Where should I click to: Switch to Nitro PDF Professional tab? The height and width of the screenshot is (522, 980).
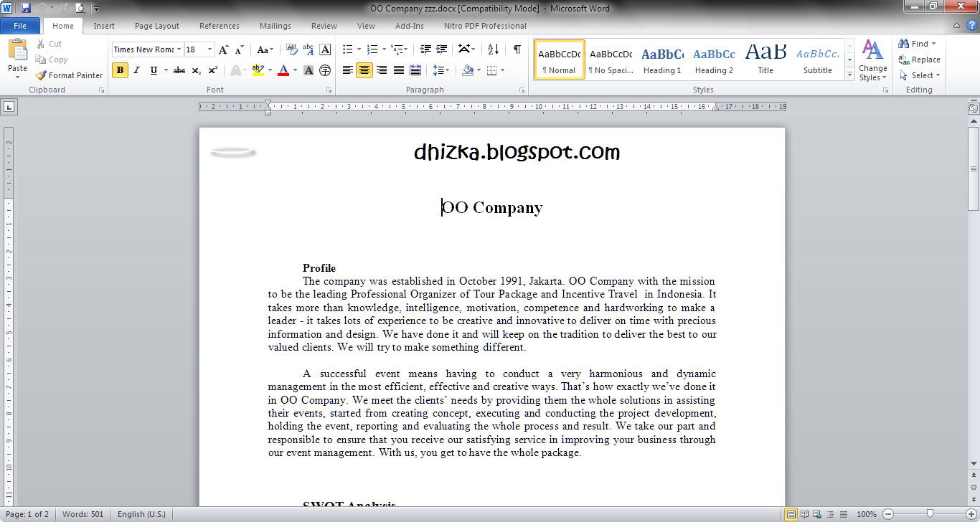pos(485,26)
